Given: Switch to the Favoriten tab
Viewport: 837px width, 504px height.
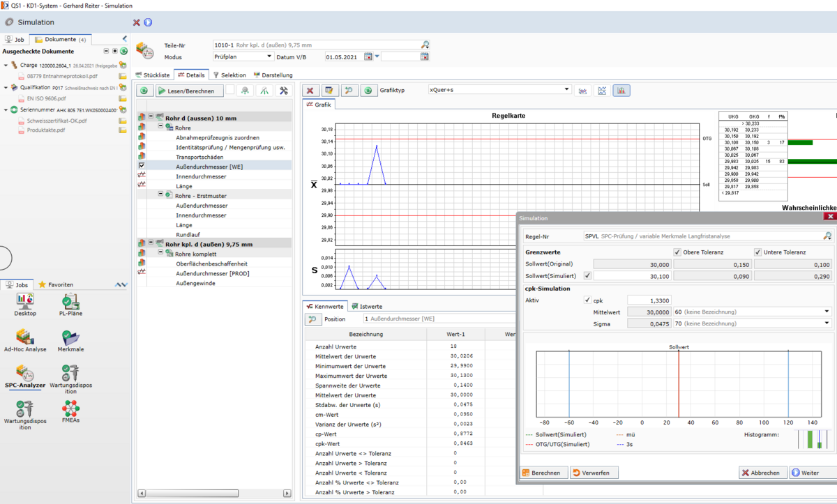Looking at the screenshot, I should click(x=56, y=284).
